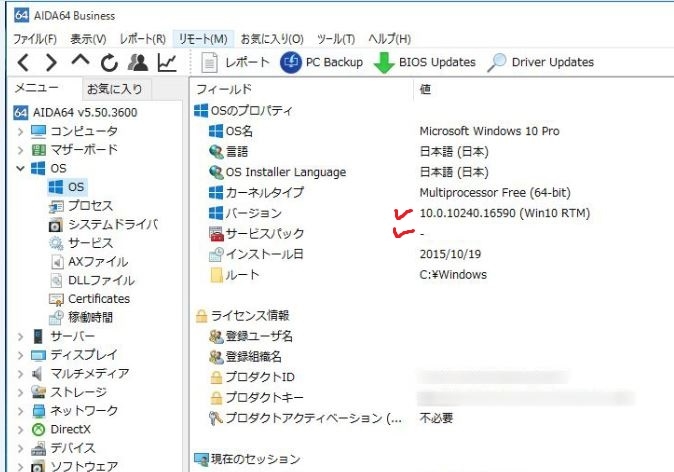
Task: Select the マルチメディア speaker icon
Action: click(37, 374)
